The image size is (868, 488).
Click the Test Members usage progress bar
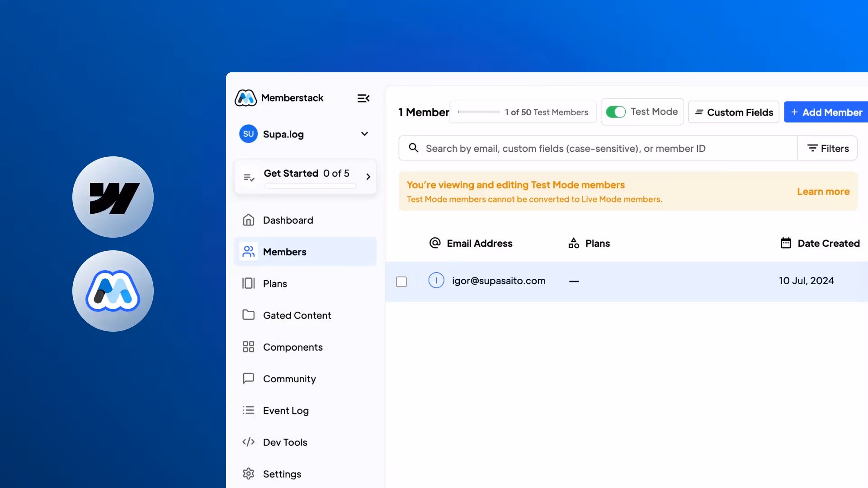[x=478, y=112]
